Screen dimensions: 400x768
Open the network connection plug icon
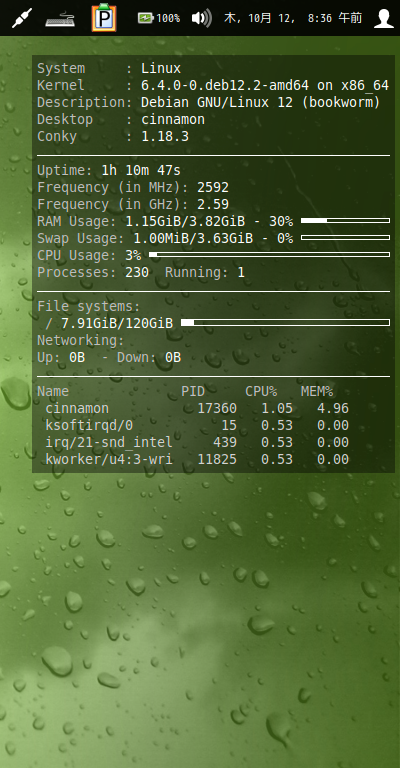(x=22, y=18)
